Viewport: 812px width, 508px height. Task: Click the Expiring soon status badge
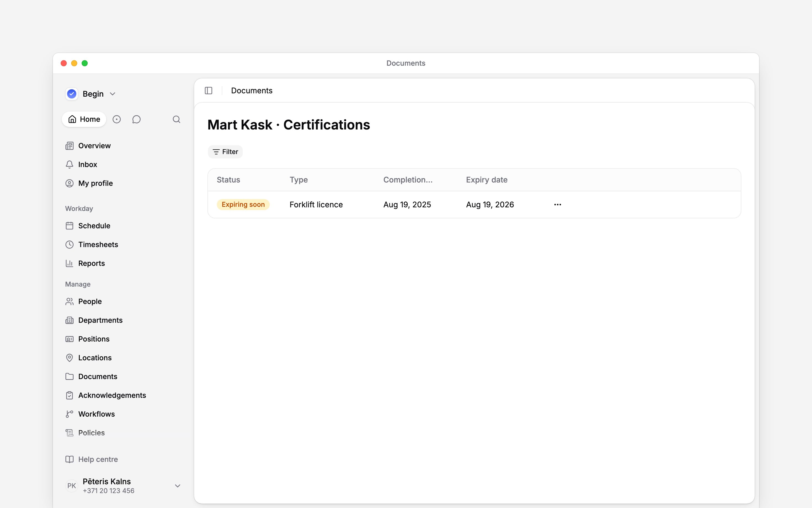(243, 205)
